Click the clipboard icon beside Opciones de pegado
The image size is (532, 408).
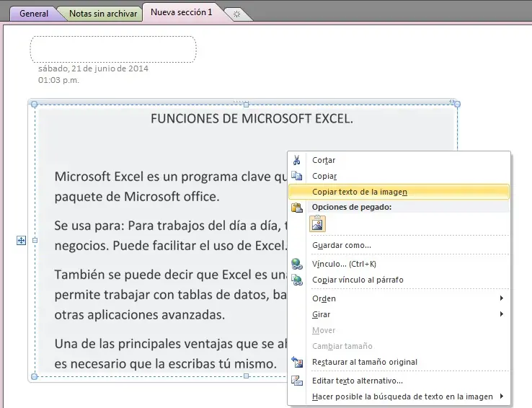click(x=297, y=207)
